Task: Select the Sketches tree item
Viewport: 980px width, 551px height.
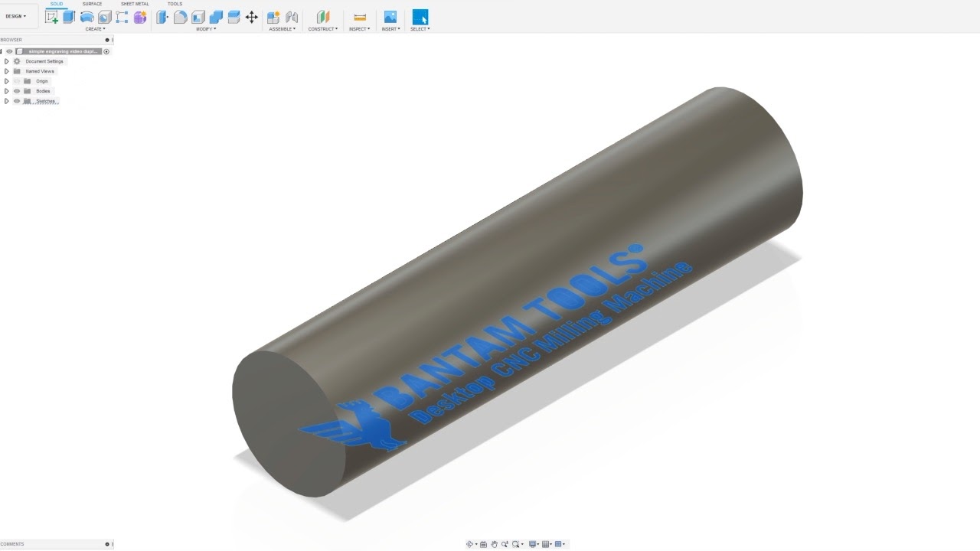Action: point(46,101)
